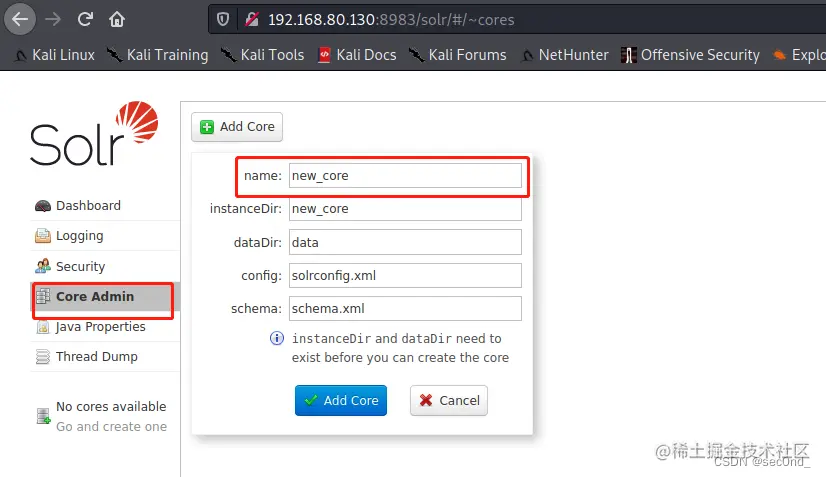
Task: Open the Offensive Security bookmark
Action: [x=691, y=55]
